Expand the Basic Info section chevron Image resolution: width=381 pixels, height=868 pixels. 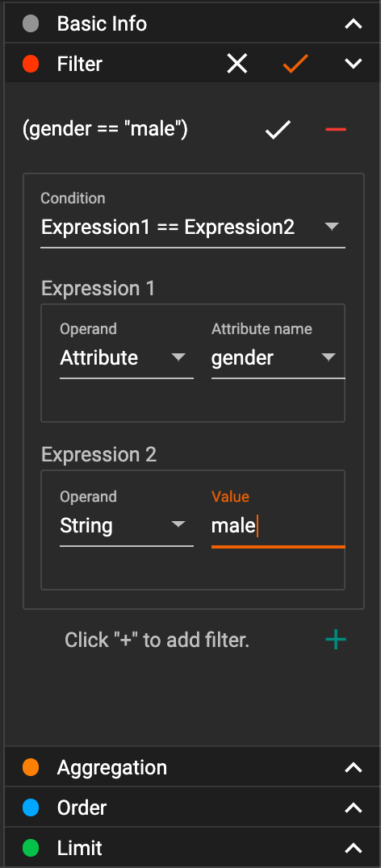354,24
